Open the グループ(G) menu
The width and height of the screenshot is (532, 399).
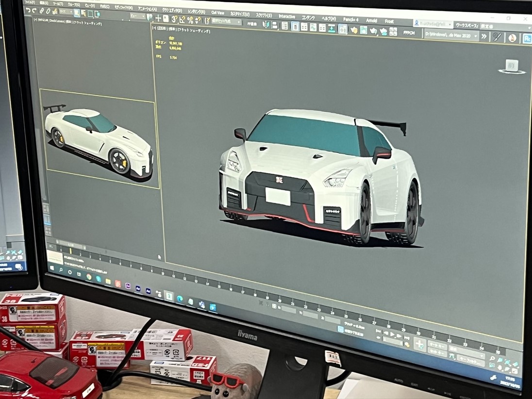pos(74,5)
